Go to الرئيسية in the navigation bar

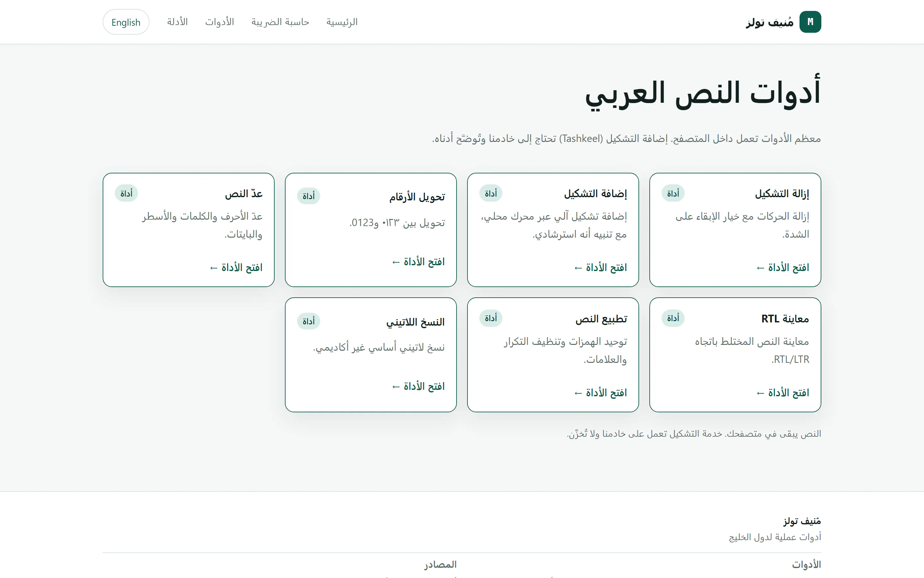point(342,22)
